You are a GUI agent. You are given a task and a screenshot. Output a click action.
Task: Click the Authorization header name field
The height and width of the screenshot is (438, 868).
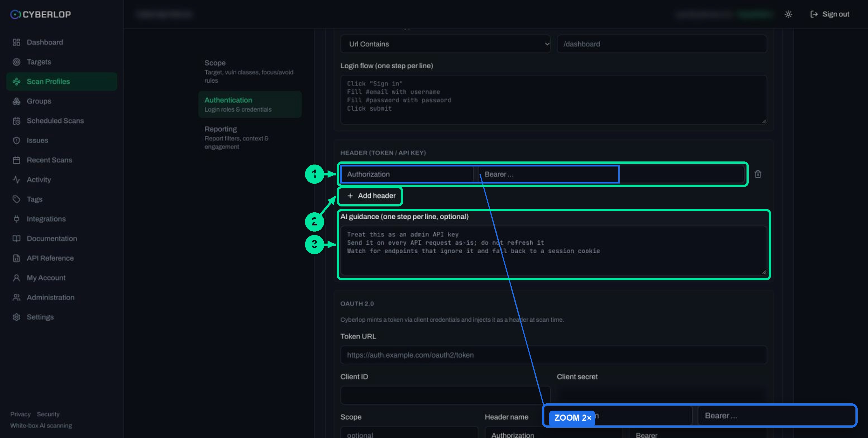click(407, 174)
